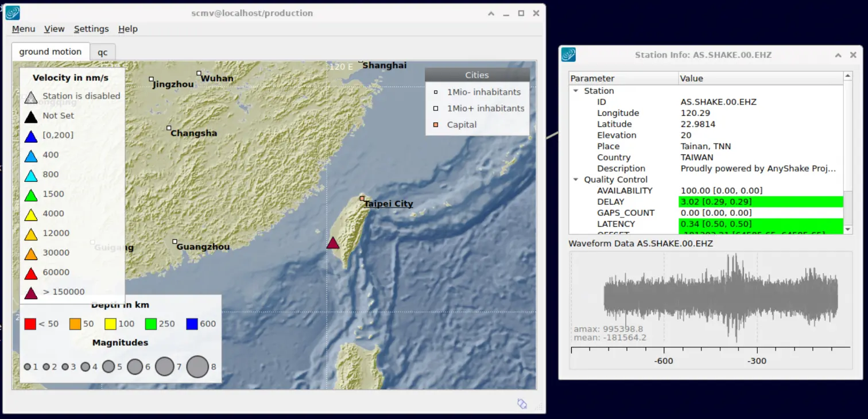Switch to the qc tab
Image resolution: width=868 pixels, height=419 pixels.
pyautogui.click(x=102, y=52)
